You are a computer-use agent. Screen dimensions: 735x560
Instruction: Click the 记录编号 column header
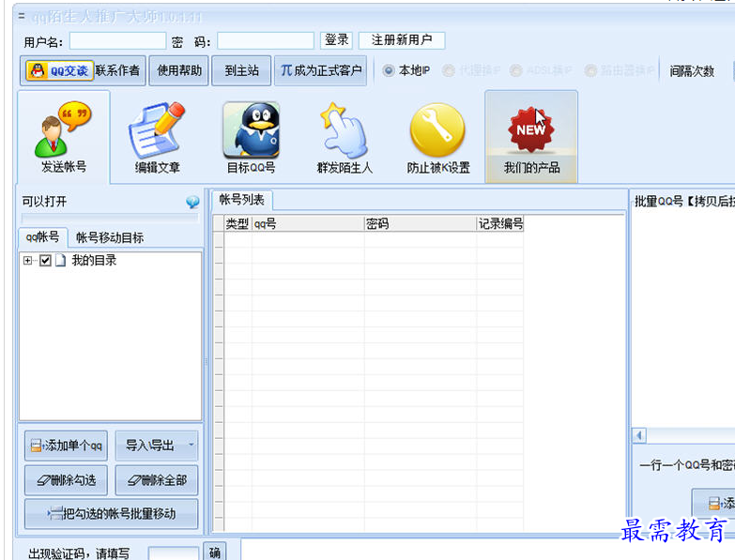(x=500, y=224)
